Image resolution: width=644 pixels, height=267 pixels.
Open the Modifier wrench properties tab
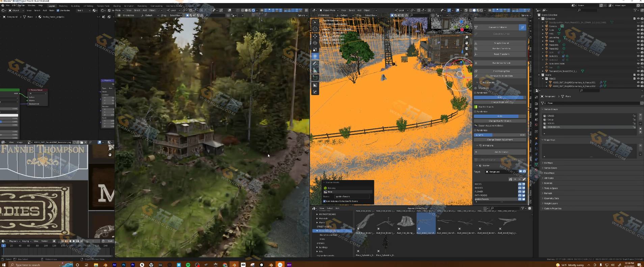[536, 143]
